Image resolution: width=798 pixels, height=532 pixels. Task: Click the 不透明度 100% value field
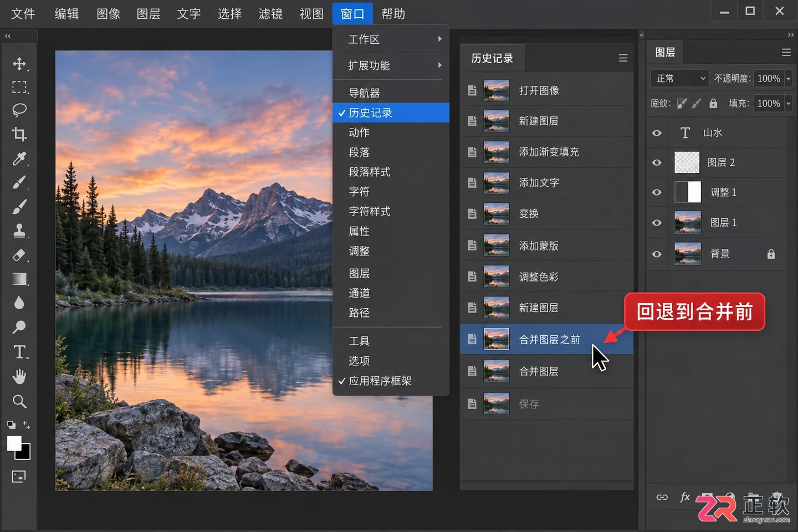pos(769,79)
